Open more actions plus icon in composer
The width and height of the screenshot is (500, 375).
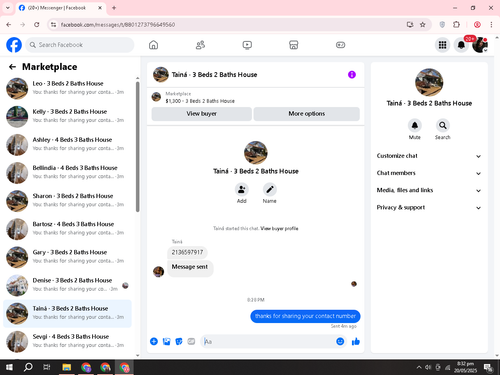click(154, 341)
